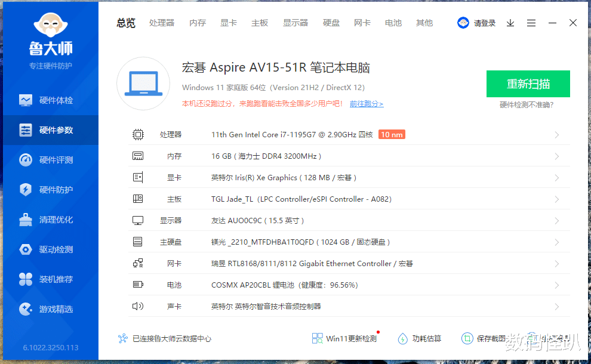Expand the 显卡 row chevron
The image size is (591, 364).
coord(557,178)
